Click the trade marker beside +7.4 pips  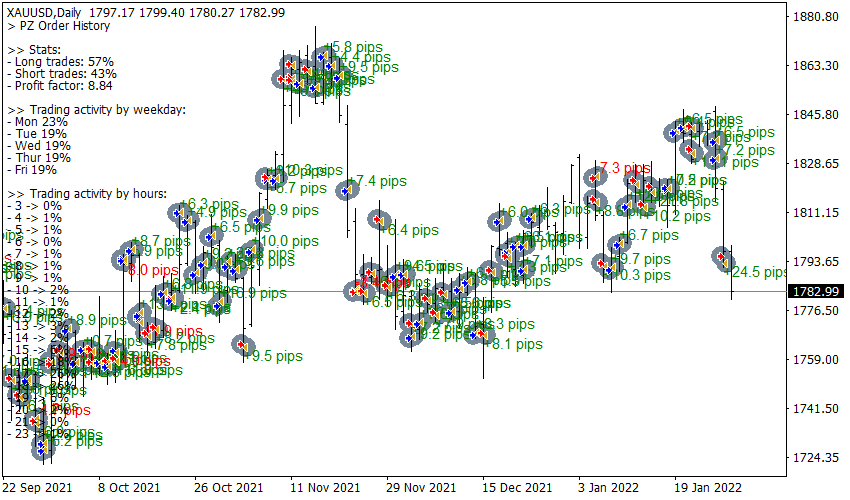(x=347, y=191)
